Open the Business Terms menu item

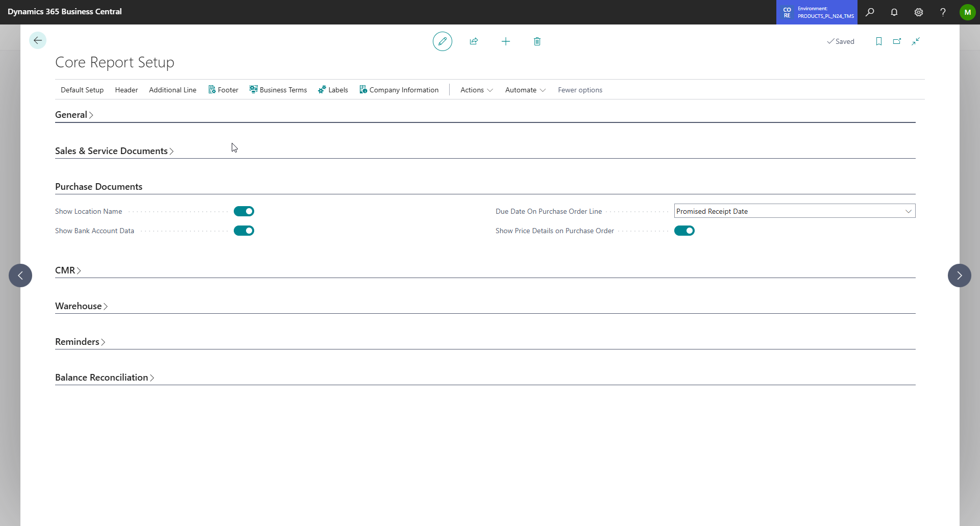[278, 90]
